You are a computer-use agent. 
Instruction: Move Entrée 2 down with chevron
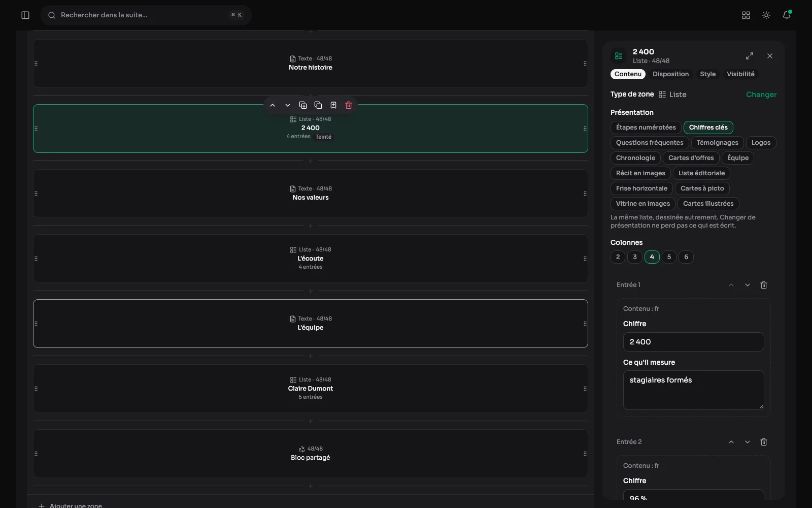point(748,442)
